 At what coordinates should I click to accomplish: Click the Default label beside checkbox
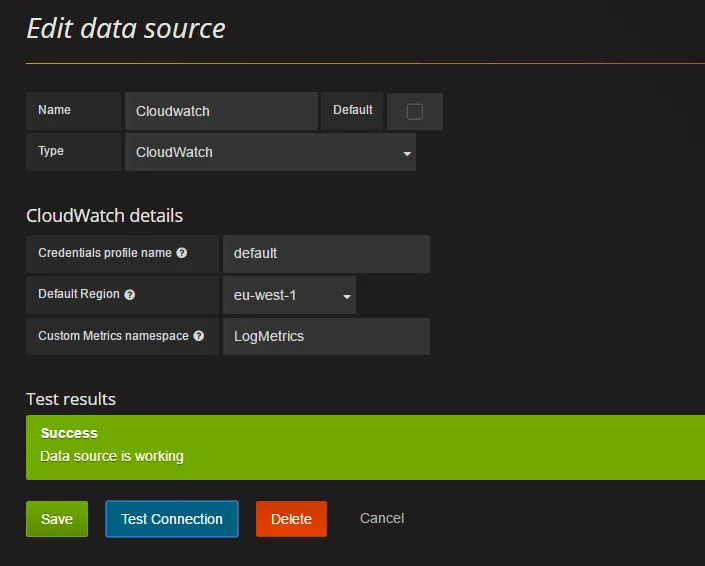[353, 110]
